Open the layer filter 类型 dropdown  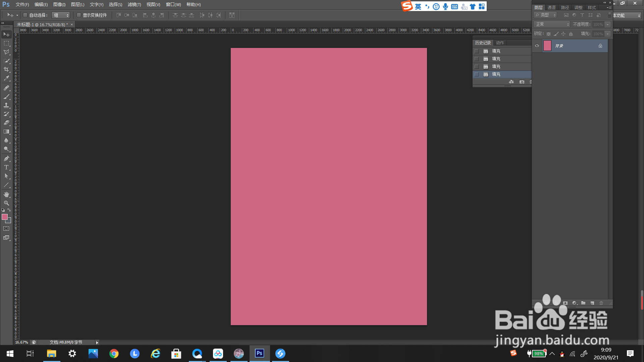[545, 15]
